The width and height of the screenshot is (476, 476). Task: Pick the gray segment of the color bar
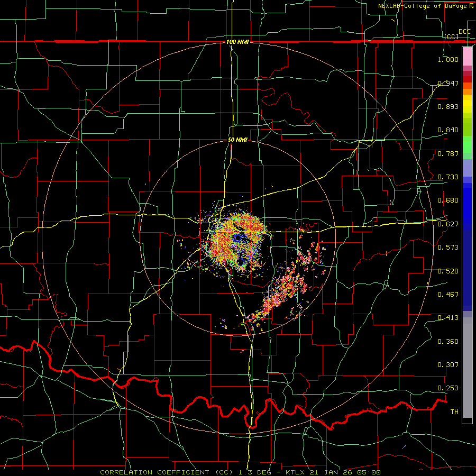click(467, 368)
